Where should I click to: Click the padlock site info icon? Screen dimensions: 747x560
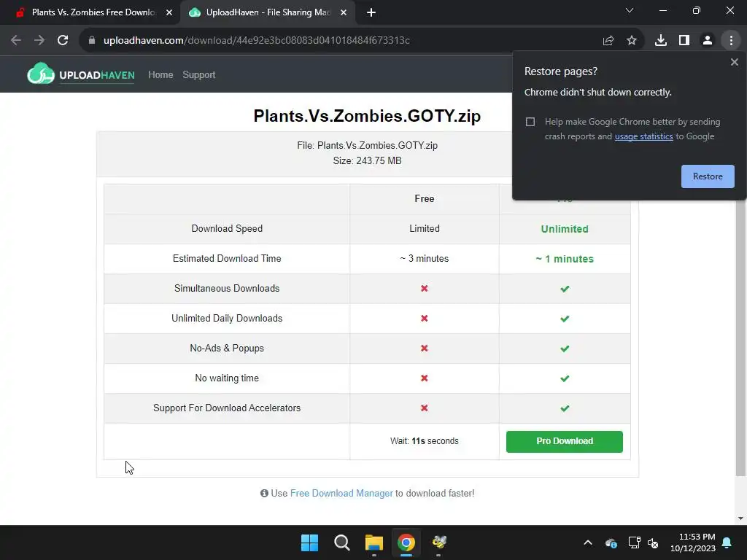(x=92, y=40)
